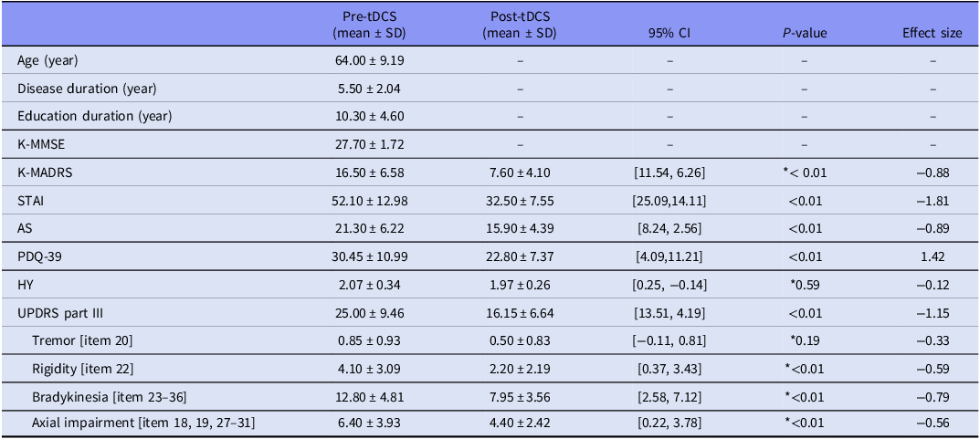This screenshot has width=980, height=439.
Task: Select the K-MMSE row label
Action: [x=40, y=144]
